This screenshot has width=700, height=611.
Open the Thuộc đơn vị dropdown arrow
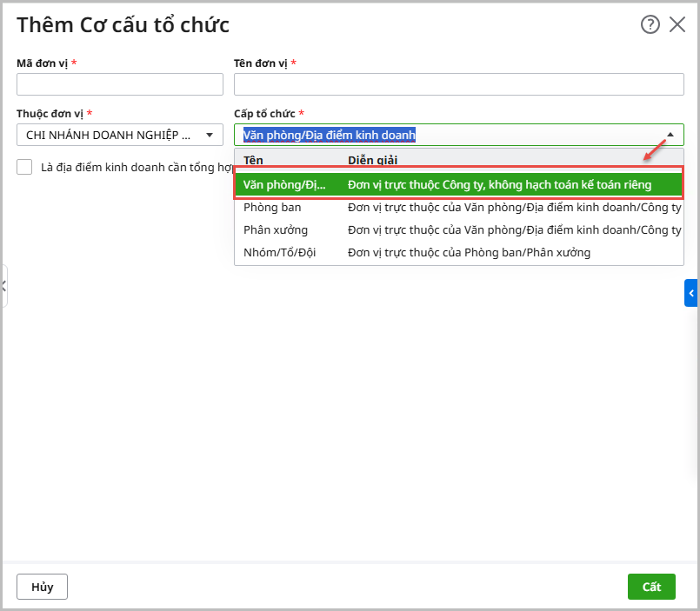[209, 135]
